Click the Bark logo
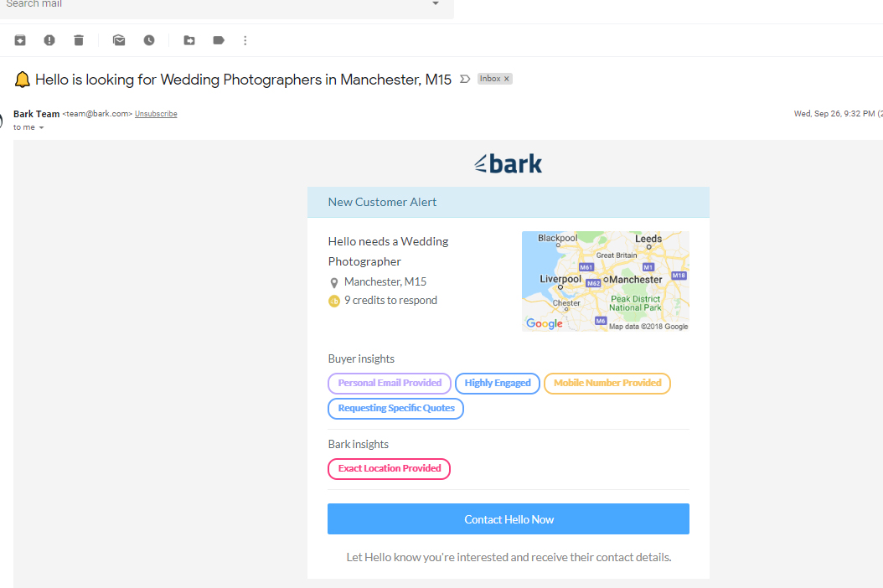Screen dimensions: 883x588 coord(508,162)
